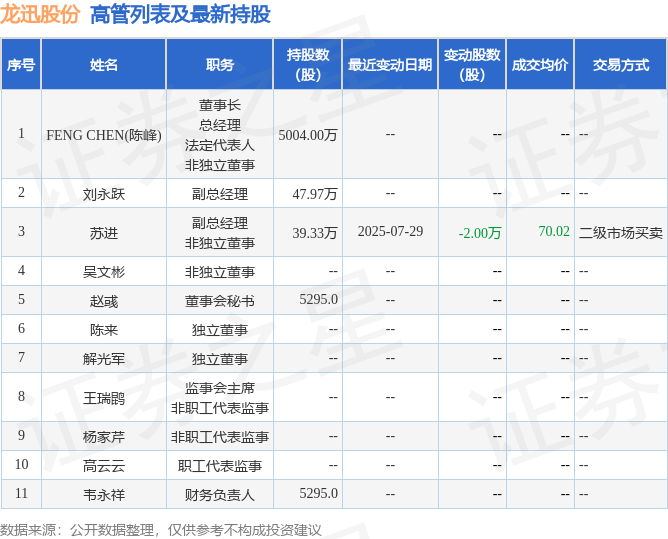Select the 成交均价 column header
This screenshot has width=668, height=539.
coord(540,65)
